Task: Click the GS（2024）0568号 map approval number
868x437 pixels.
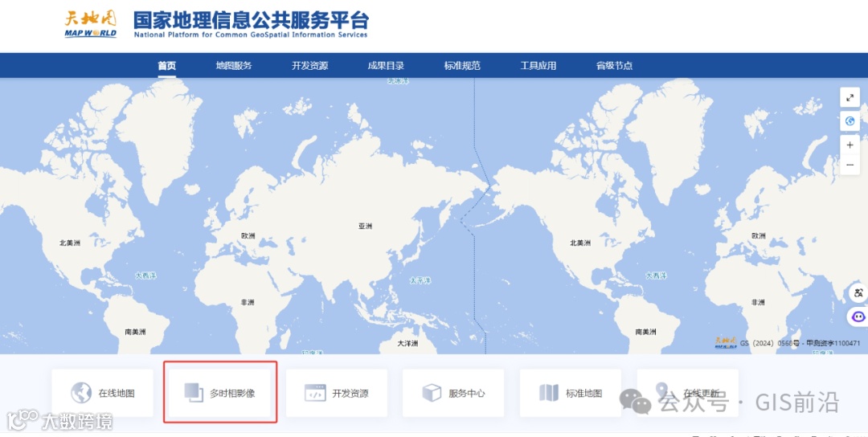Action: 770,344
